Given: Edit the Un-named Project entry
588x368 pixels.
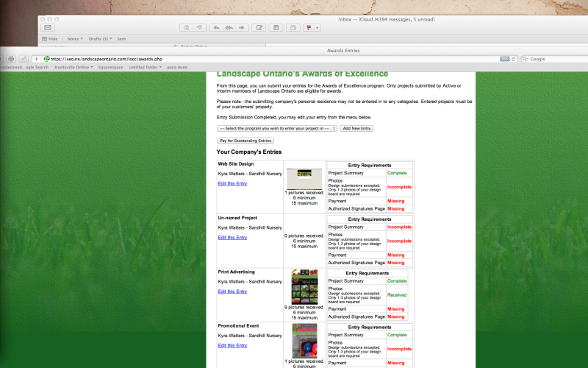Looking at the screenshot, I should pyautogui.click(x=232, y=237).
